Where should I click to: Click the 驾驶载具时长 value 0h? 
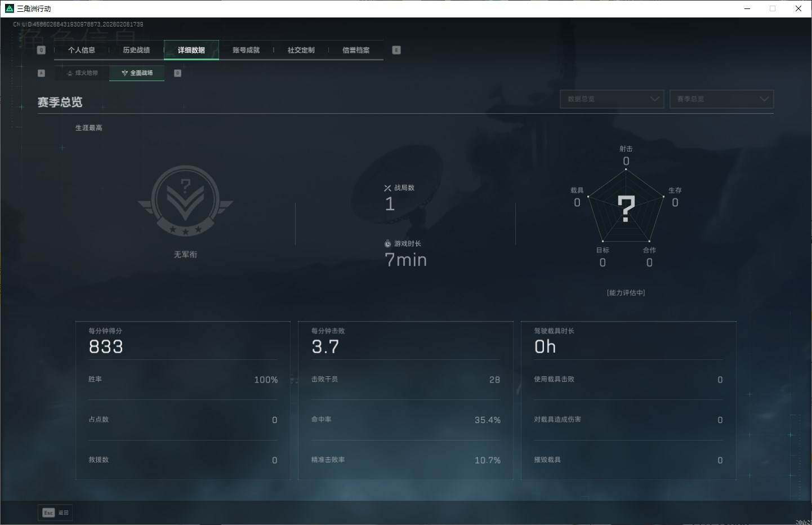click(545, 347)
